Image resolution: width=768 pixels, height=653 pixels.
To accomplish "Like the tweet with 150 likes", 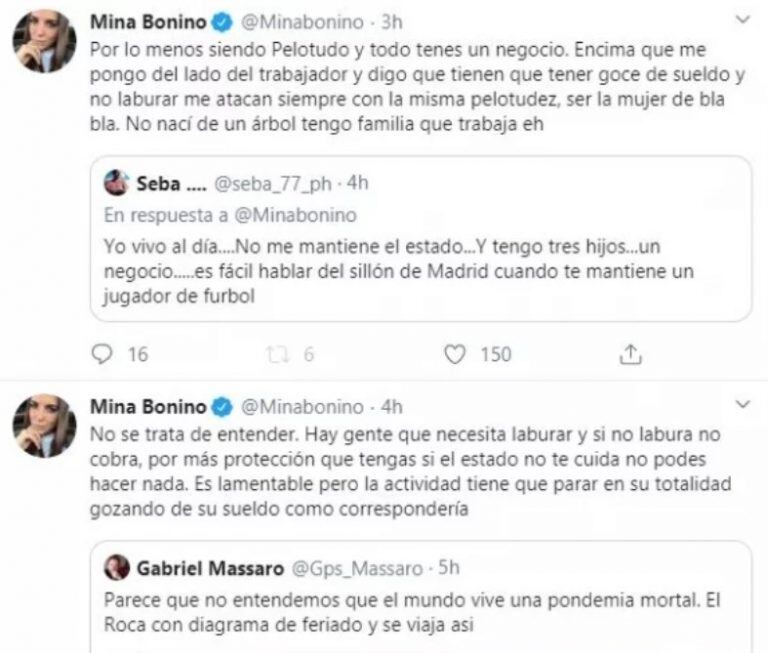I will point(456,353).
